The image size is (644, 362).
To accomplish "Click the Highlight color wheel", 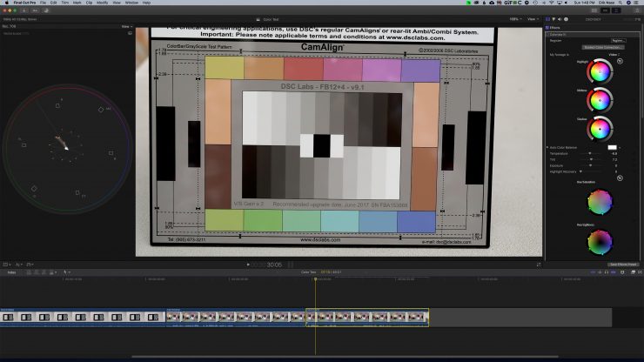I will tap(600, 71).
